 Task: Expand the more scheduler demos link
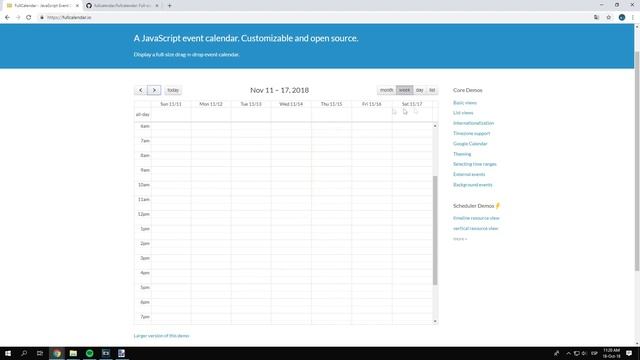click(x=460, y=239)
